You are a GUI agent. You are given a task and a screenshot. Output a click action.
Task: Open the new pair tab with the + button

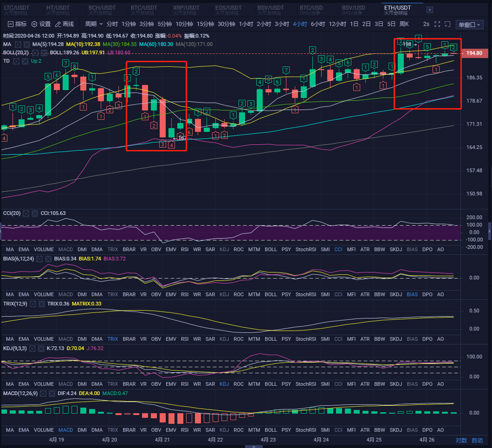click(429, 9)
